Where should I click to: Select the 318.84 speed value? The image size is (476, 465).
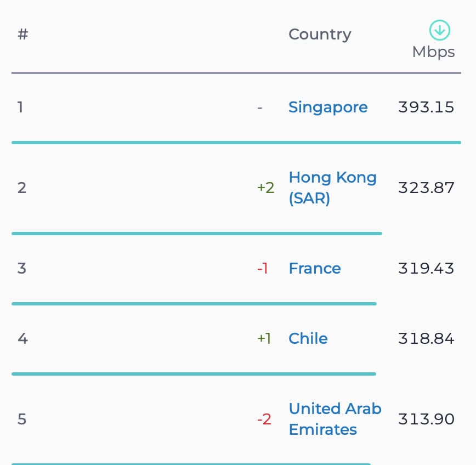click(x=426, y=338)
